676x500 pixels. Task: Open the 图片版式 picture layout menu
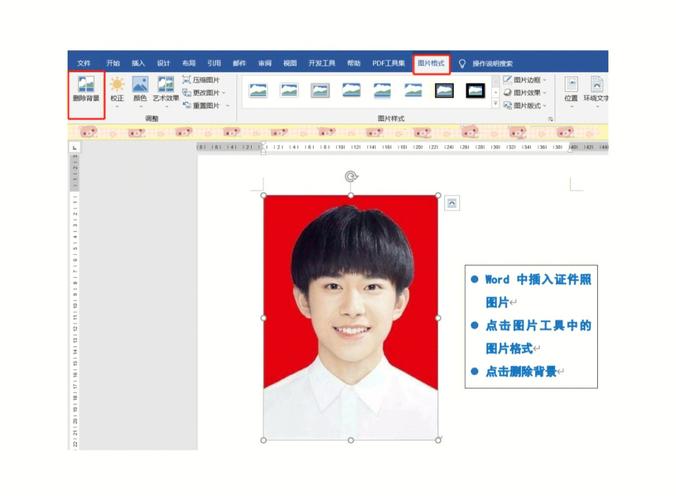[x=525, y=106]
